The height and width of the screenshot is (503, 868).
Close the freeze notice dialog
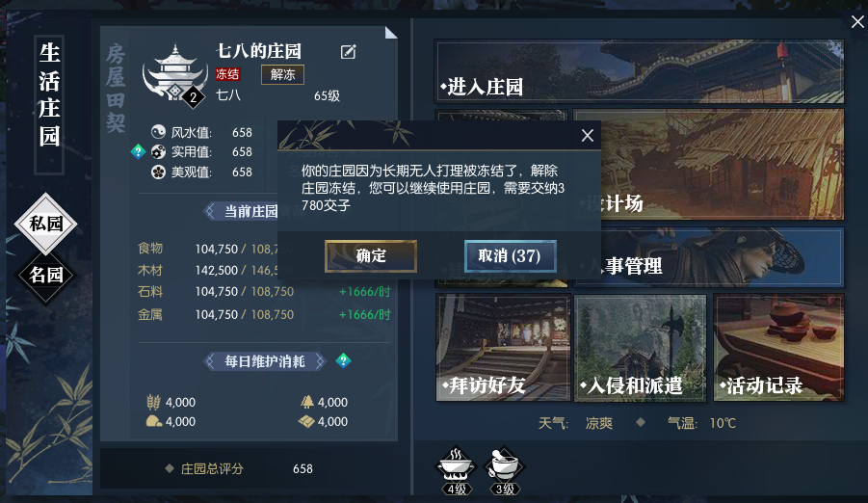pyautogui.click(x=588, y=136)
